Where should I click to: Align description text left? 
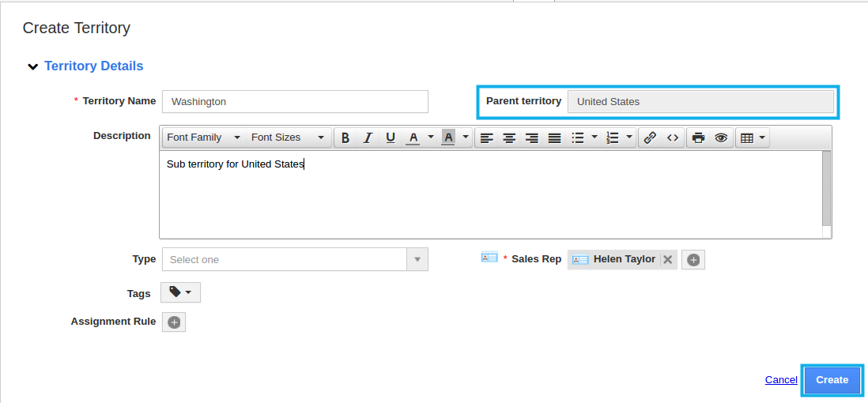(x=487, y=137)
